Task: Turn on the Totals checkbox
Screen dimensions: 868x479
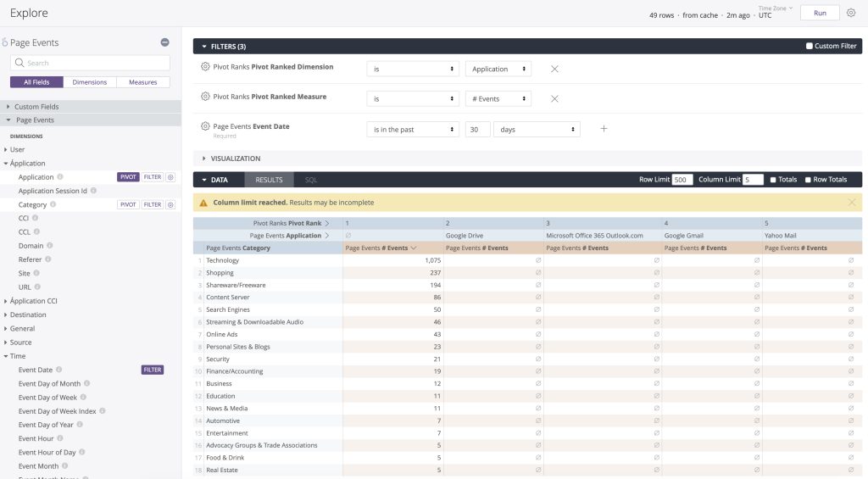Action: tap(773, 180)
